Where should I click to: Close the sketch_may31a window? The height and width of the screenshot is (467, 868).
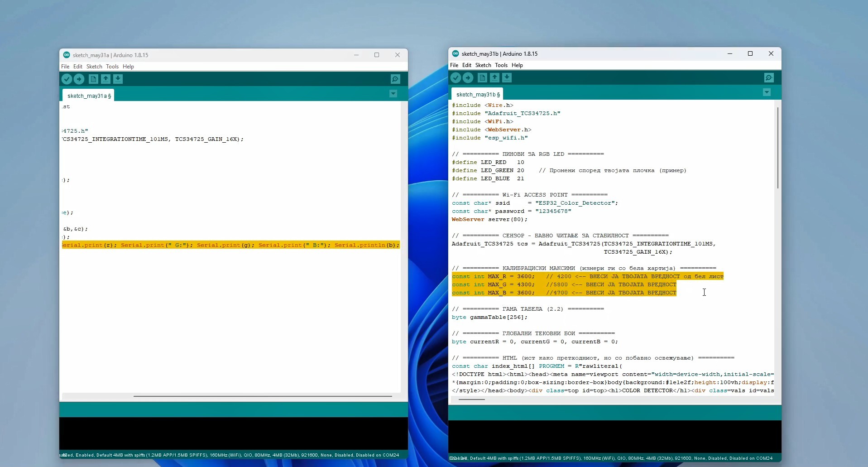point(398,55)
